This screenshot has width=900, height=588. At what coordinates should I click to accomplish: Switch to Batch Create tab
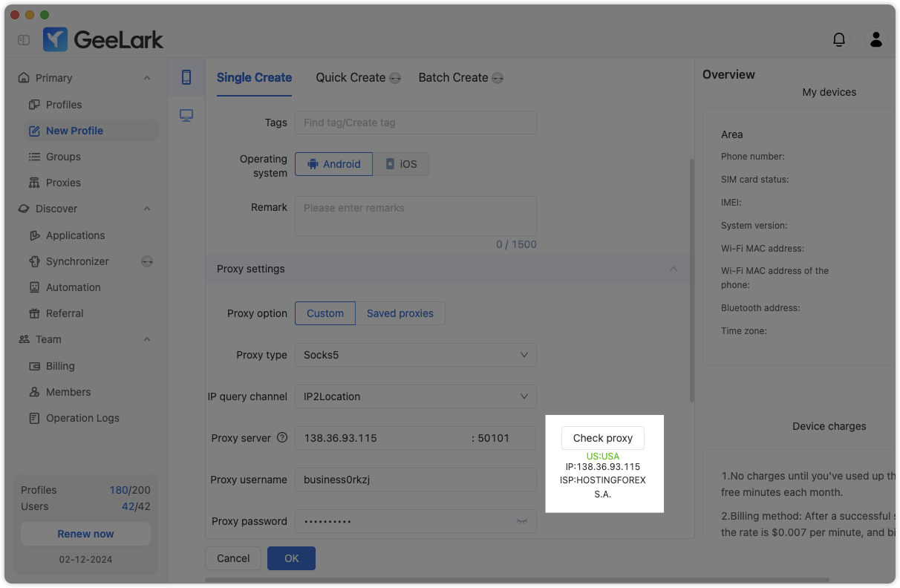(453, 77)
